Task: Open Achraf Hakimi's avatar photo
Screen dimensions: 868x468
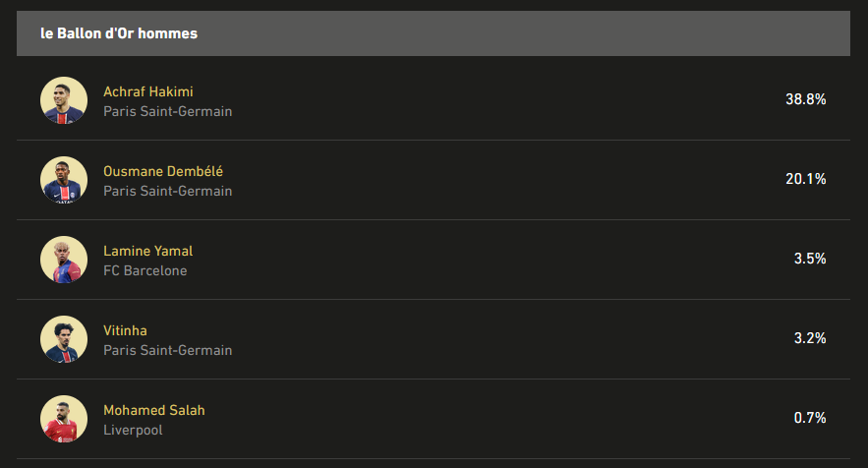Action: [64, 99]
